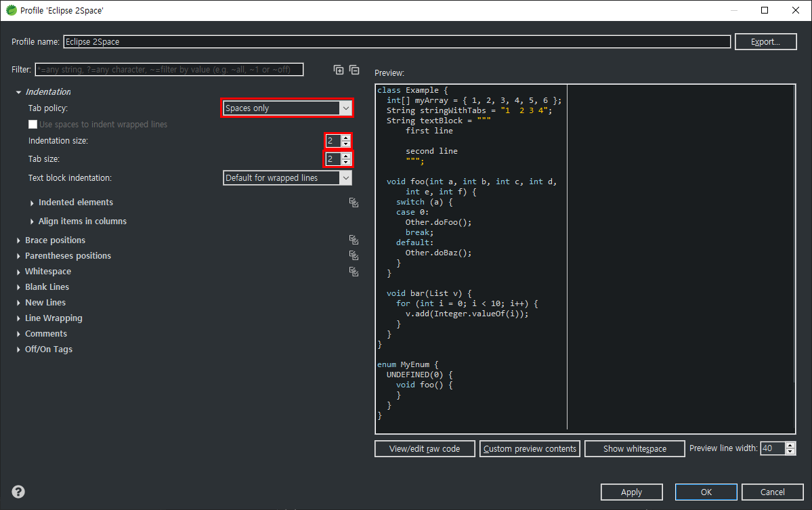Apply the formatter profile changes
Viewport: 812px width, 510px height.
click(x=631, y=492)
